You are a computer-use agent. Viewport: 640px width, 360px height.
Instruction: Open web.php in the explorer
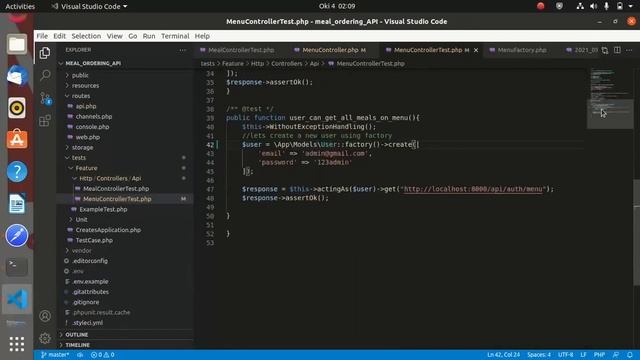[87, 137]
